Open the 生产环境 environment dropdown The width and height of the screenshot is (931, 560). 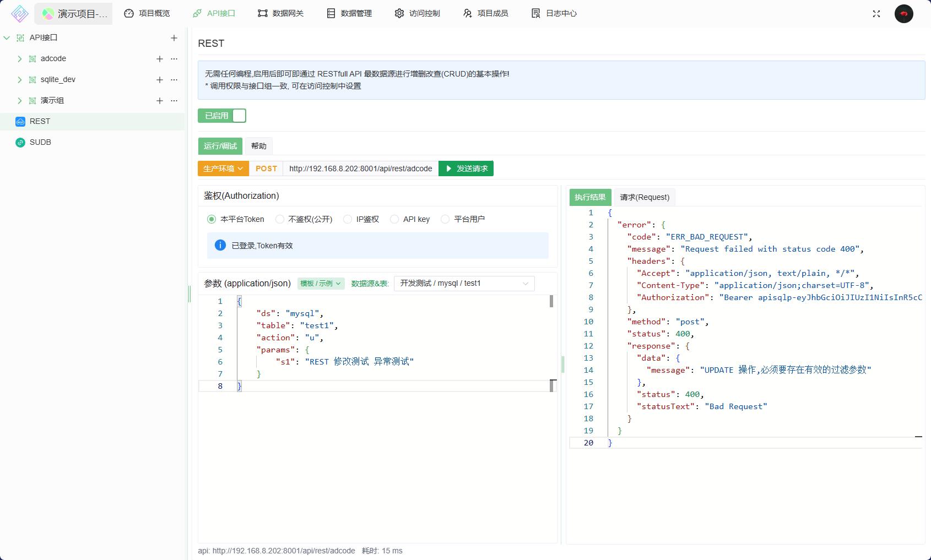[x=223, y=168]
